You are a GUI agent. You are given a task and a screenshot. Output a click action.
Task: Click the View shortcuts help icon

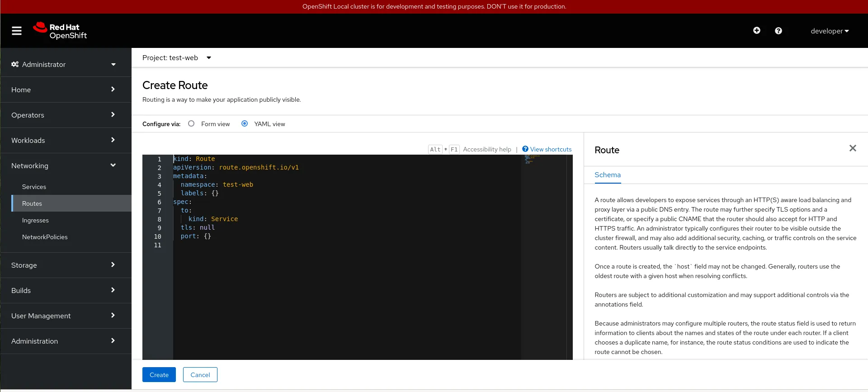pyautogui.click(x=525, y=149)
